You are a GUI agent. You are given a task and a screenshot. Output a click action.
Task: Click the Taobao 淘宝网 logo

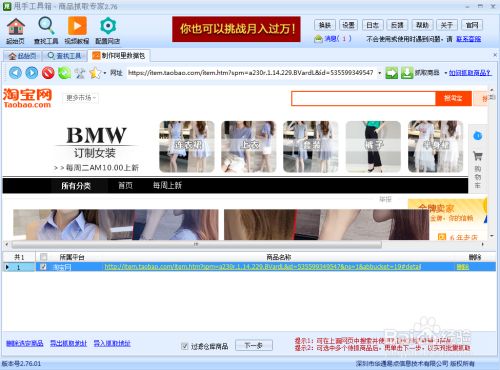27,98
